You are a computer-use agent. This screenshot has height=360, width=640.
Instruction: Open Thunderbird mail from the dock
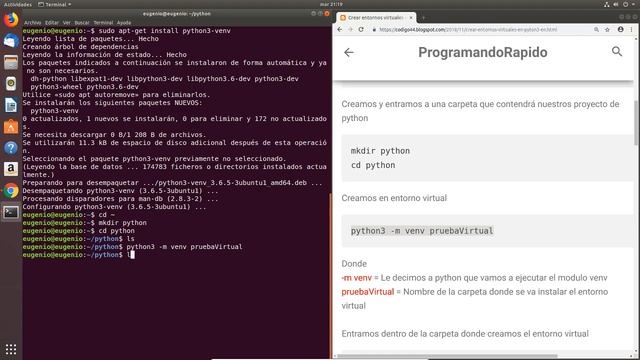(x=11, y=41)
